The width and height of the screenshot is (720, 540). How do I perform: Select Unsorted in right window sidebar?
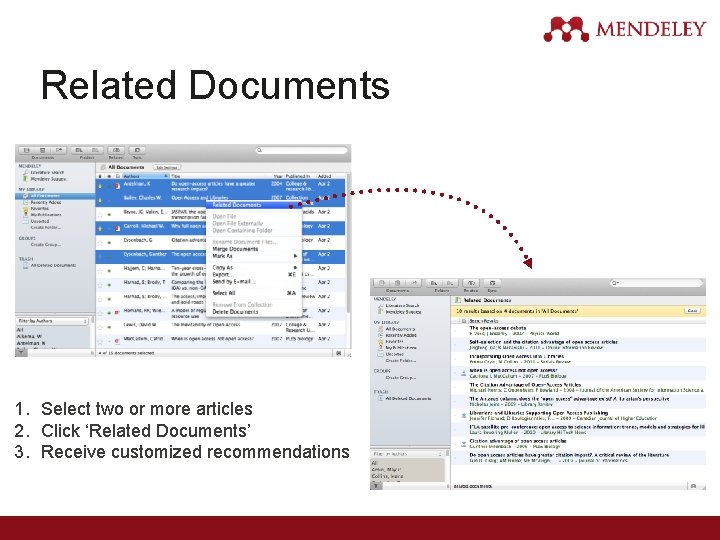(x=391, y=354)
